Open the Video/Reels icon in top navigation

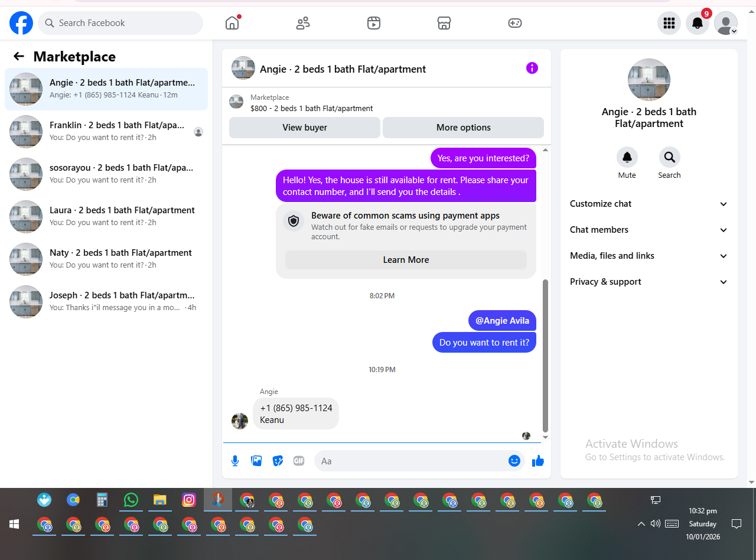tap(374, 23)
